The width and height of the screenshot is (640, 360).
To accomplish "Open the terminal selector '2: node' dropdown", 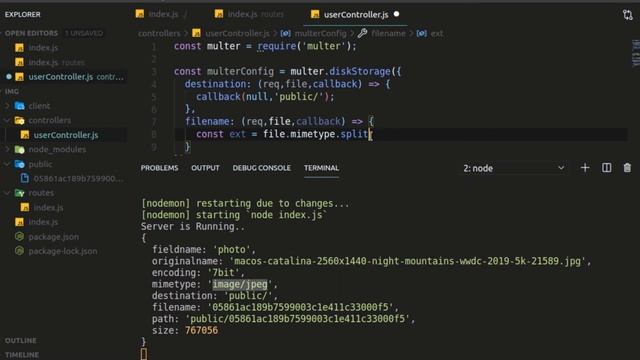I will point(513,168).
